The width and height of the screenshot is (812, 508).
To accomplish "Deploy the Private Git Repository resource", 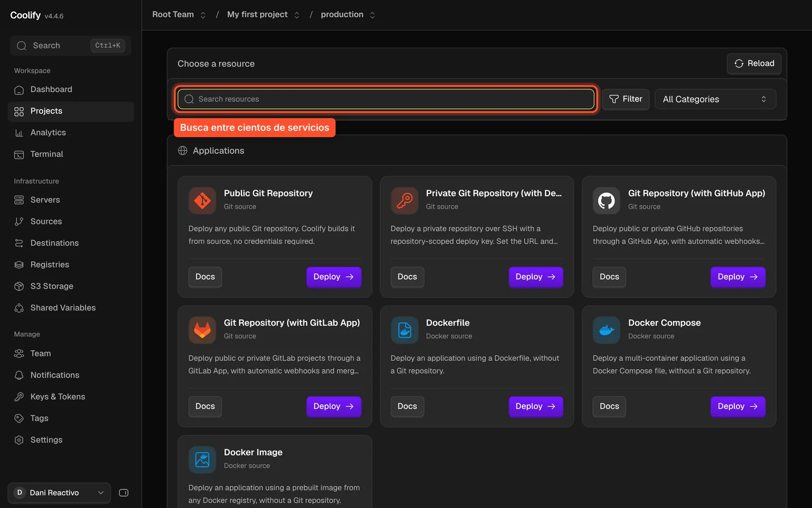I will click(536, 277).
